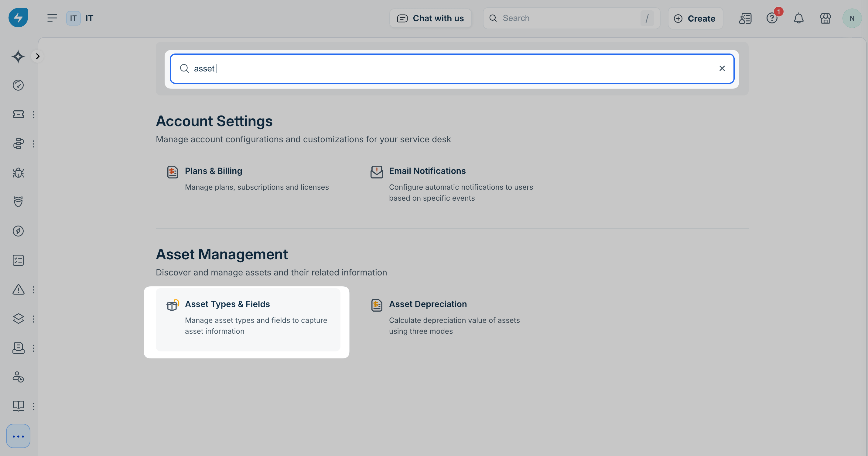Click the Email Notifications envelope icon

coord(377,172)
